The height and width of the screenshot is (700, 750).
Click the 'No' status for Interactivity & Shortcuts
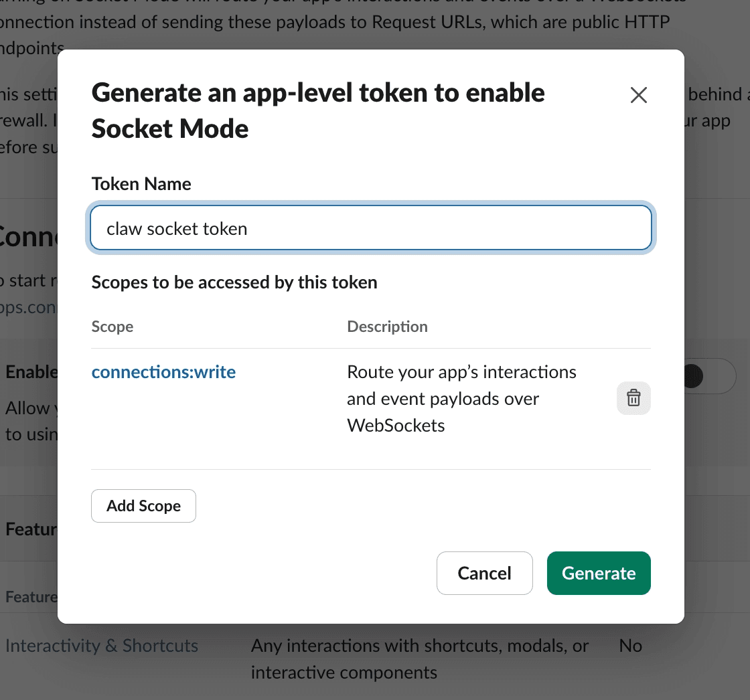point(630,646)
